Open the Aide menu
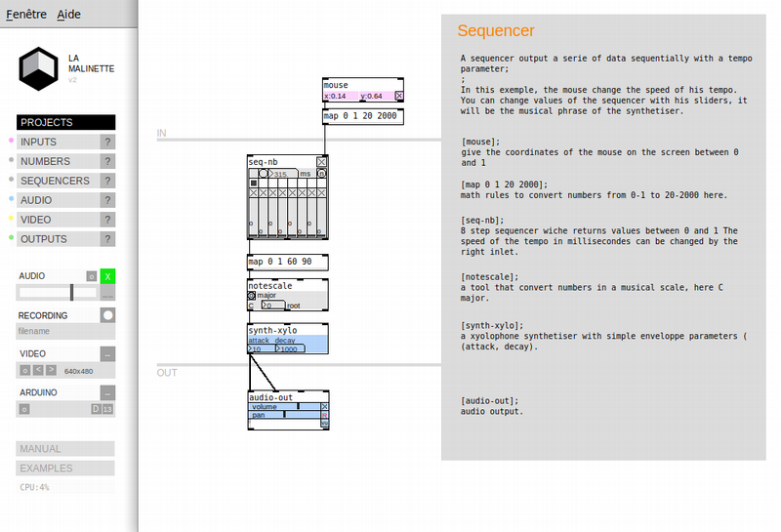 pyautogui.click(x=68, y=15)
